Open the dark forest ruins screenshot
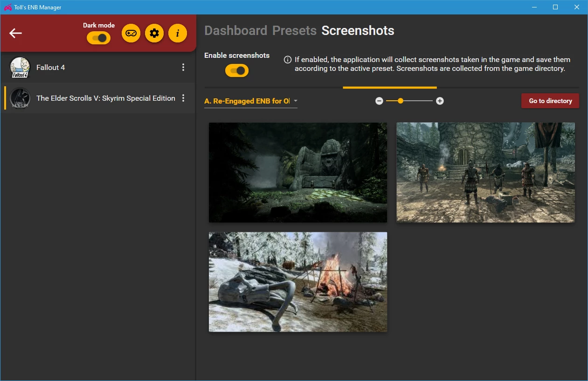 [298, 173]
